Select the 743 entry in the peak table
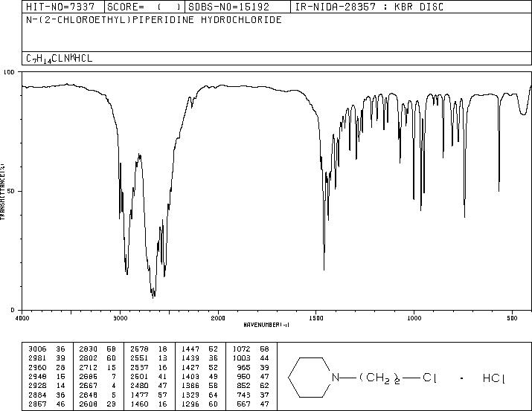532x411 pixels. tap(253, 395)
